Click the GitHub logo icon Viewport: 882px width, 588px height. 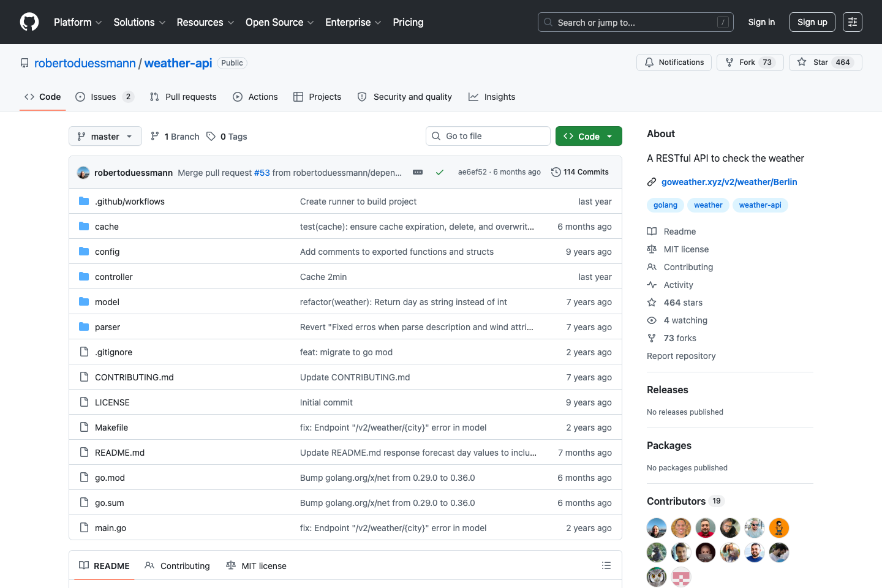click(29, 22)
